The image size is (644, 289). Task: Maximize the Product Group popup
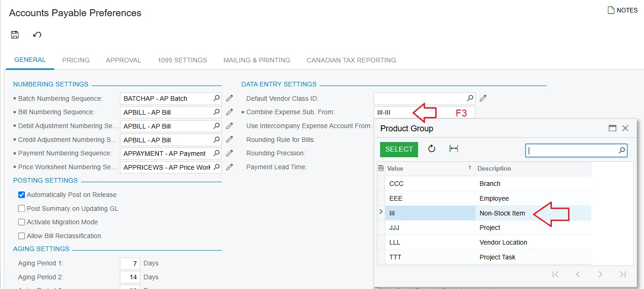(613, 129)
